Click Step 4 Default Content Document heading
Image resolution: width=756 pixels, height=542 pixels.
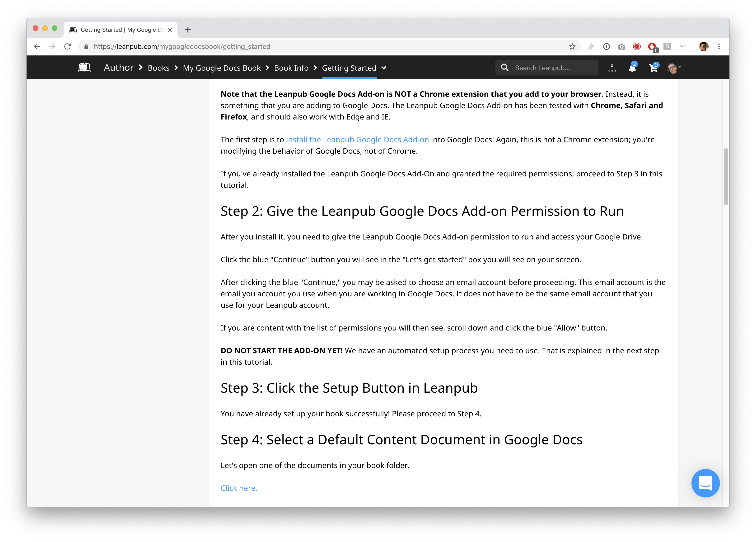tap(401, 440)
